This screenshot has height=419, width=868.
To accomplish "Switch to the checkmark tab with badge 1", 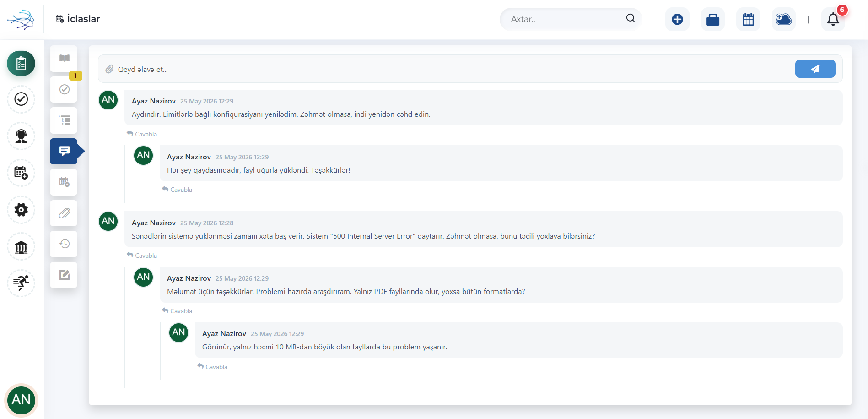I will click(x=64, y=89).
